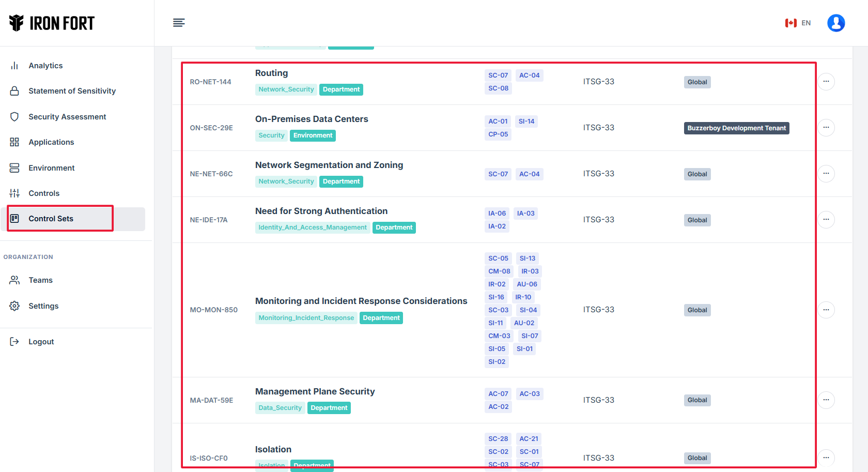Click the Network_Security tag under Routing

[286, 89]
